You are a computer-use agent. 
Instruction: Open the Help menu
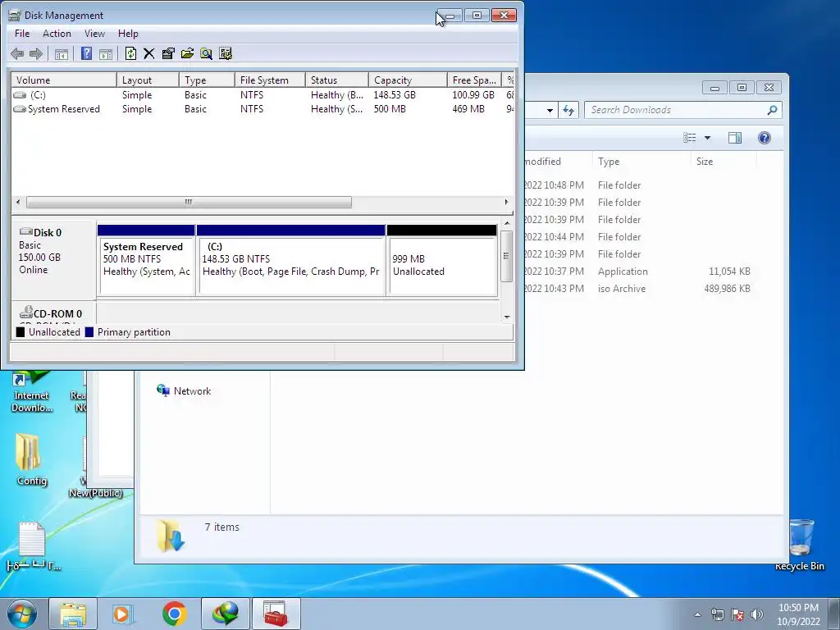pyautogui.click(x=128, y=33)
